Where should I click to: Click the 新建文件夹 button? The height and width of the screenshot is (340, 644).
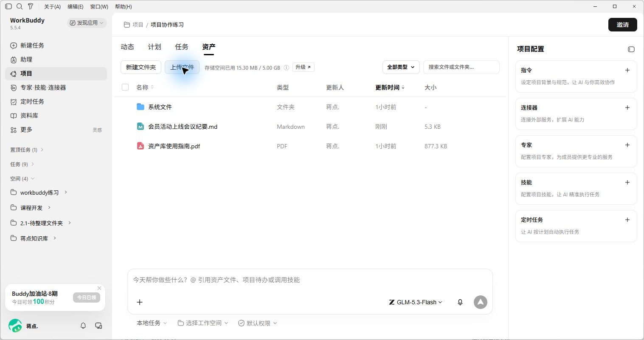point(141,67)
